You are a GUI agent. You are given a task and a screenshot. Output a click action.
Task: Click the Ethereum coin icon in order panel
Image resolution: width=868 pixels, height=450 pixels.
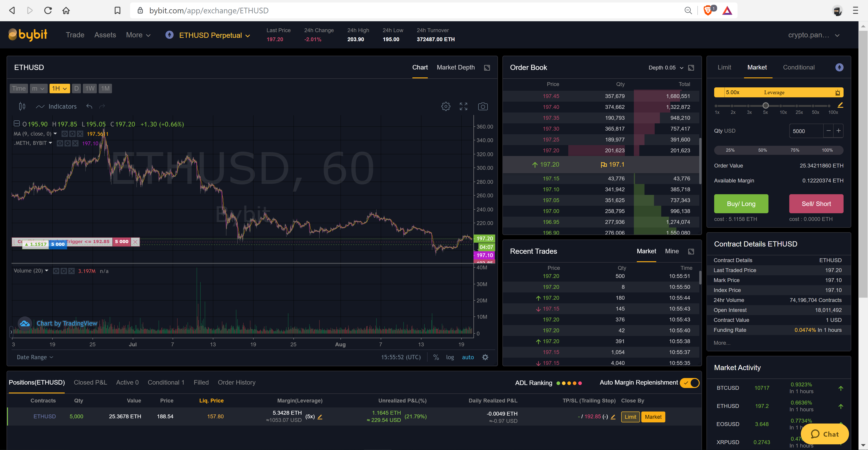tap(839, 67)
